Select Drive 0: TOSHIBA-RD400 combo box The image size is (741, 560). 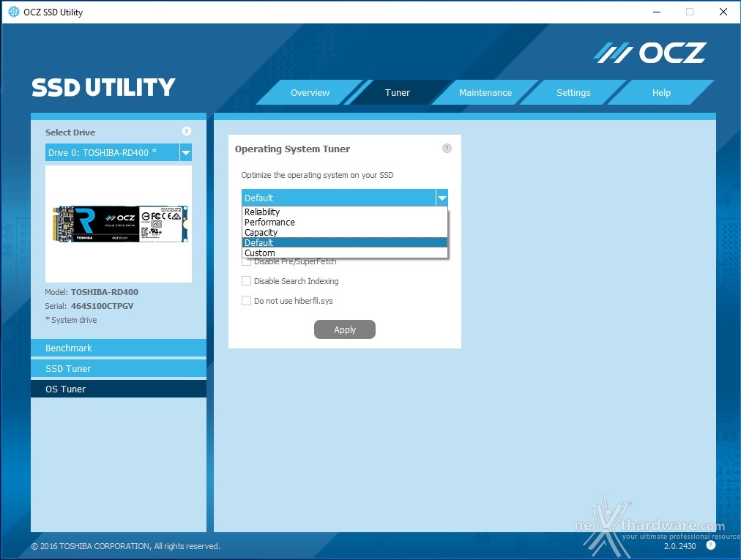pyautogui.click(x=118, y=153)
